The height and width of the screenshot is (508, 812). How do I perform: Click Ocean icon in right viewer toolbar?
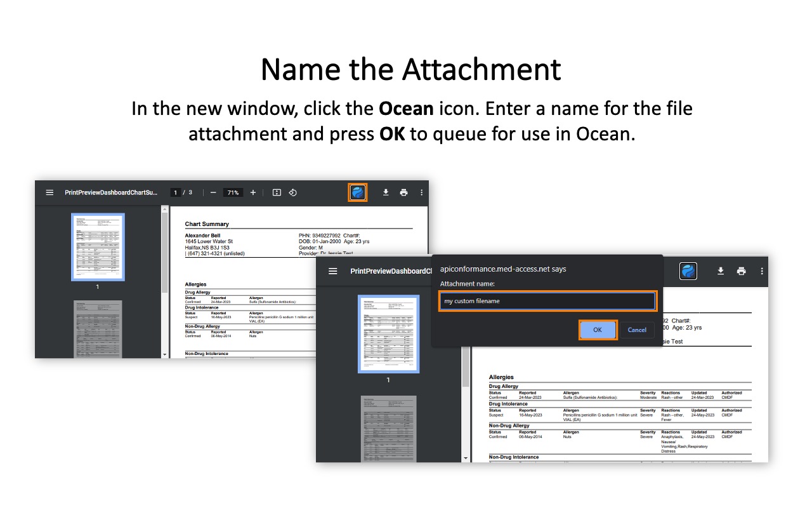click(x=688, y=271)
